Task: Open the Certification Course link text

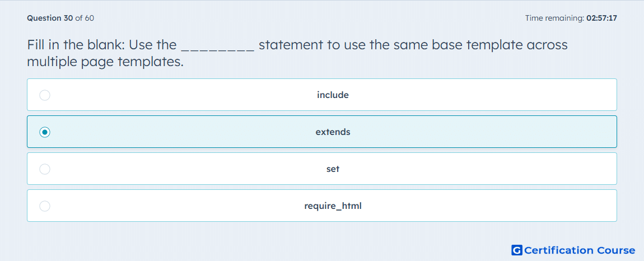Action: (x=580, y=250)
